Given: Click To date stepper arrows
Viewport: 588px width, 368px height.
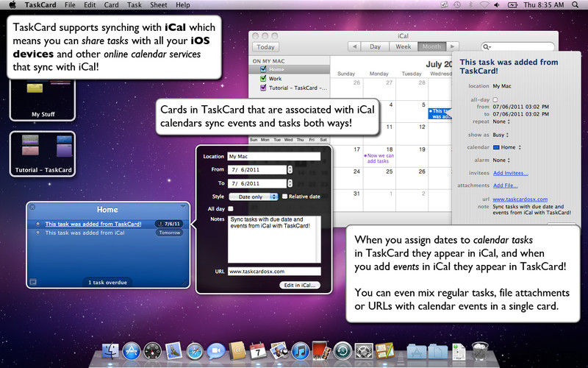Looking at the screenshot, I should [290, 183].
